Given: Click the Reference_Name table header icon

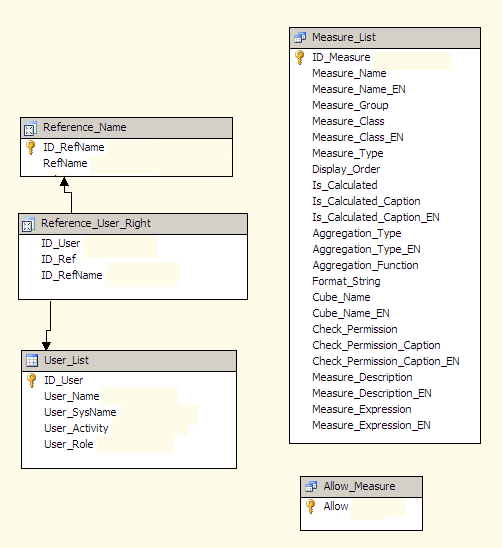Looking at the screenshot, I should pyautogui.click(x=30, y=129).
